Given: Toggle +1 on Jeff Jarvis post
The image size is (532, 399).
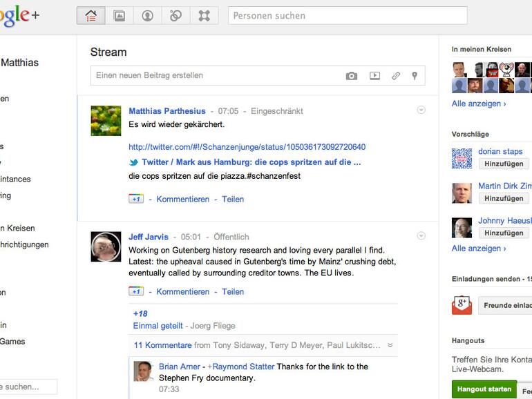Looking at the screenshot, I should (x=135, y=291).
